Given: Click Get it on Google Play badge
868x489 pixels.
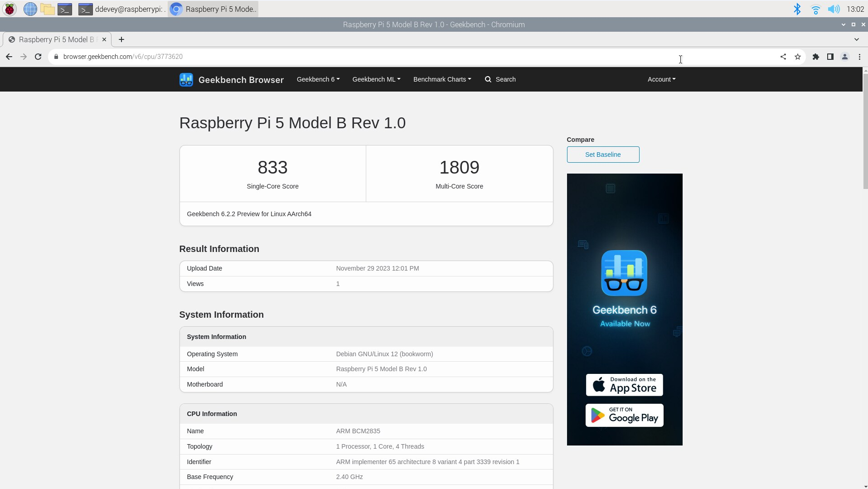Looking at the screenshot, I should (624, 415).
